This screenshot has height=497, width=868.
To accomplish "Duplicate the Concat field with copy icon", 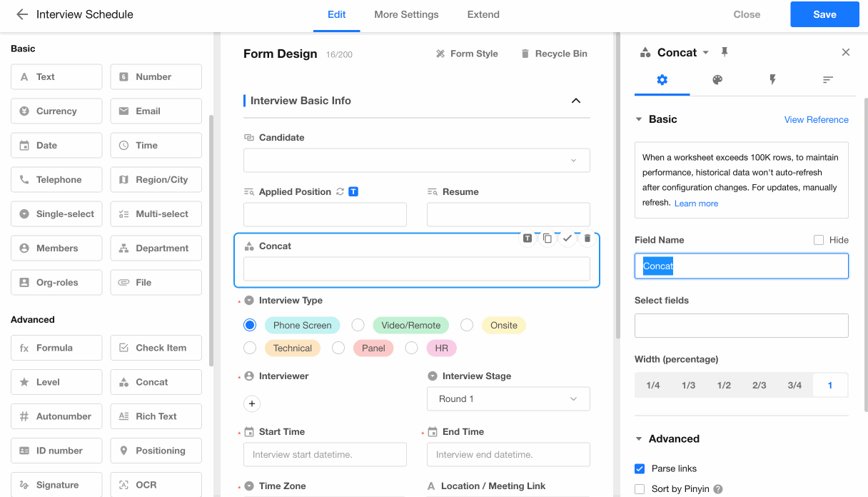I will click(547, 239).
